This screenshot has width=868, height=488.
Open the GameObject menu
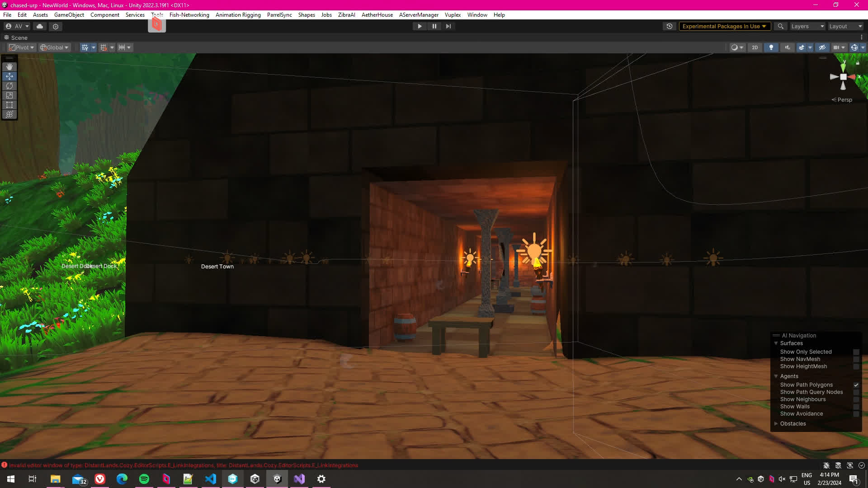pyautogui.click(x=69, y=15)
